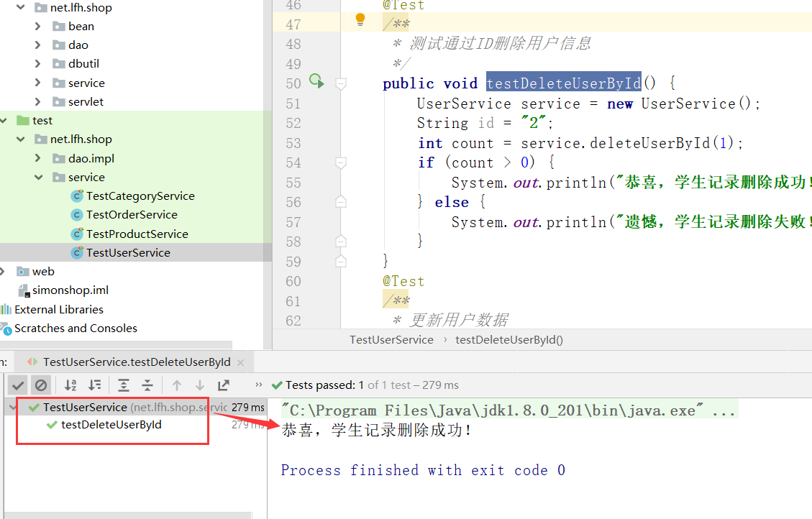Fold the method at line 50
Screen dimensions: 812x519
(x=341, y=83)
